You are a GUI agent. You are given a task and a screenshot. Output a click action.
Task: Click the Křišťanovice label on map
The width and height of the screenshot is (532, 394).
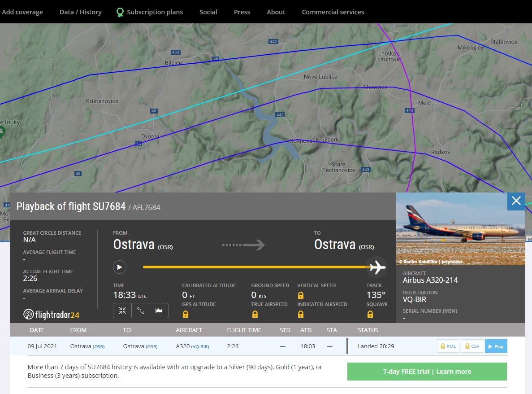point(102,101)
